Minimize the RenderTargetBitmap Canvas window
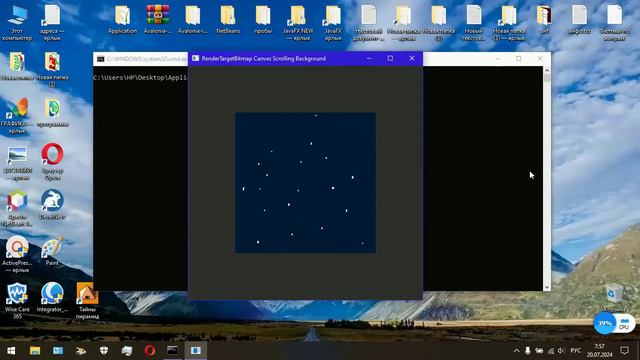 369,58
